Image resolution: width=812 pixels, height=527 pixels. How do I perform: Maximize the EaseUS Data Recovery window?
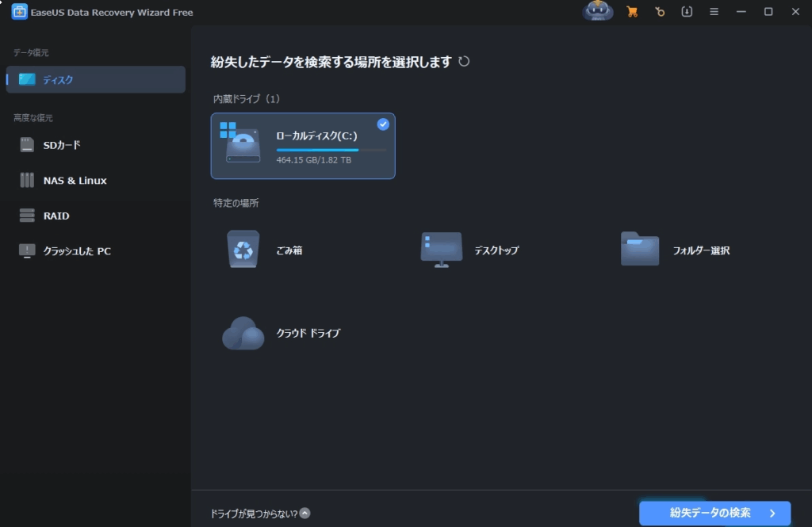[x=768, y=11]
